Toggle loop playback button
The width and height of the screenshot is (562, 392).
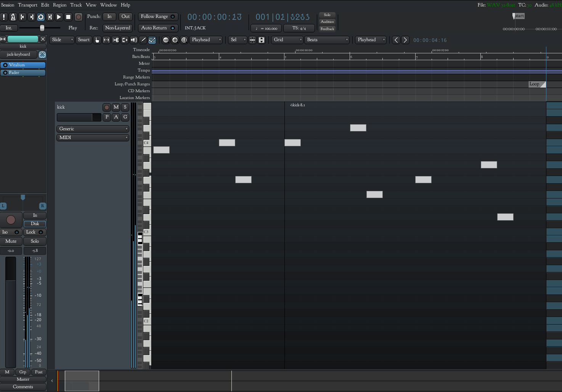click(40, 17)
